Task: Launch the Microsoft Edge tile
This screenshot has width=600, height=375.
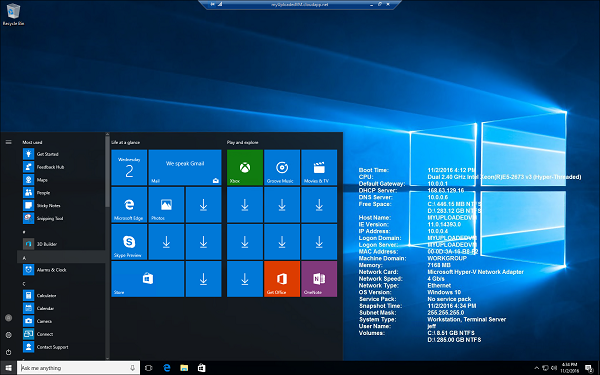Action: coord(129,205)
